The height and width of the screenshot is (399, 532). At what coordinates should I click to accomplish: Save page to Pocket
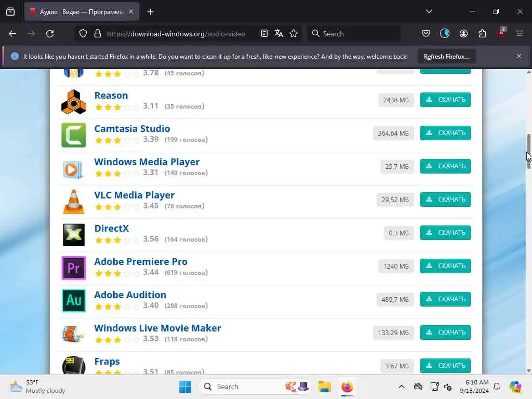pos(426,33)
